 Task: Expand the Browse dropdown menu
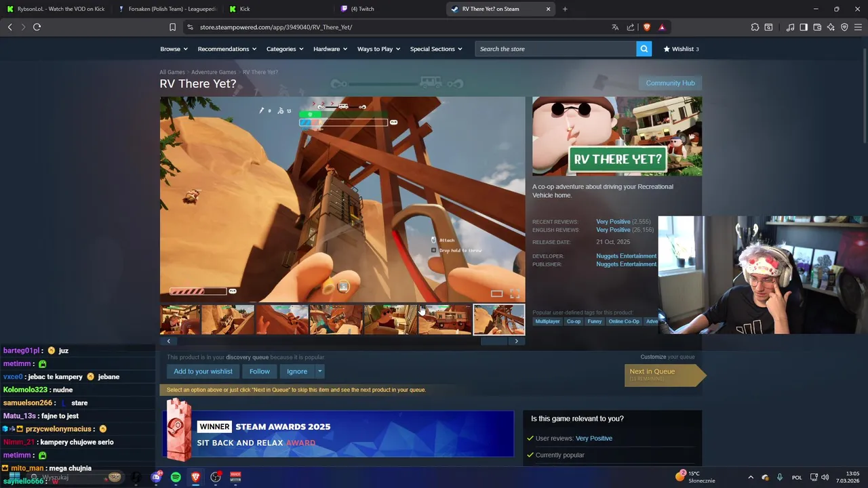[174, 49]
